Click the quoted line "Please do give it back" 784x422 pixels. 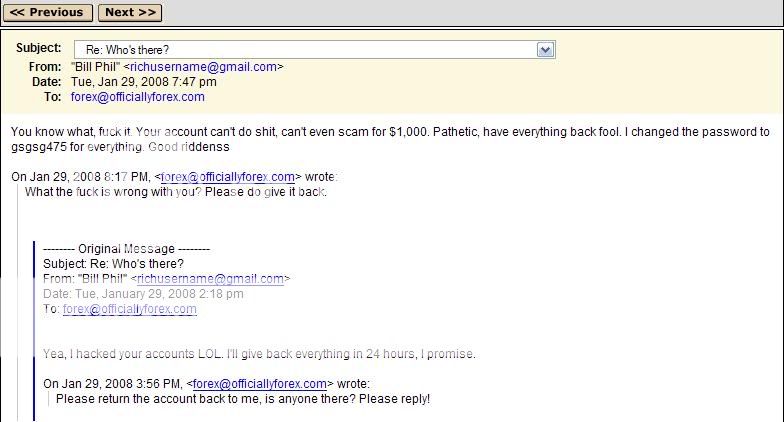pos(266,192)
